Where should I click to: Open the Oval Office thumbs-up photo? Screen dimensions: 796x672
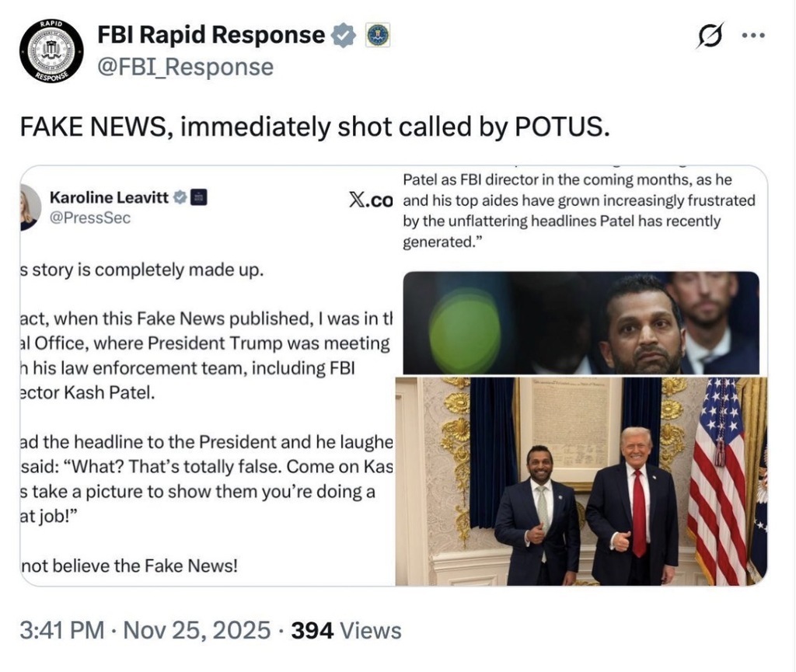tap(581, 481)
